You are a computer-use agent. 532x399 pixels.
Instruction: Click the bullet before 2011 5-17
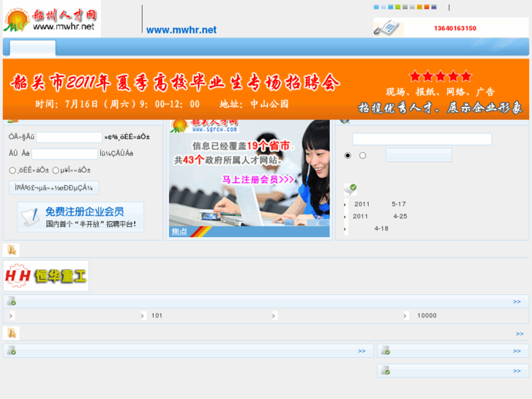(345, 204)
